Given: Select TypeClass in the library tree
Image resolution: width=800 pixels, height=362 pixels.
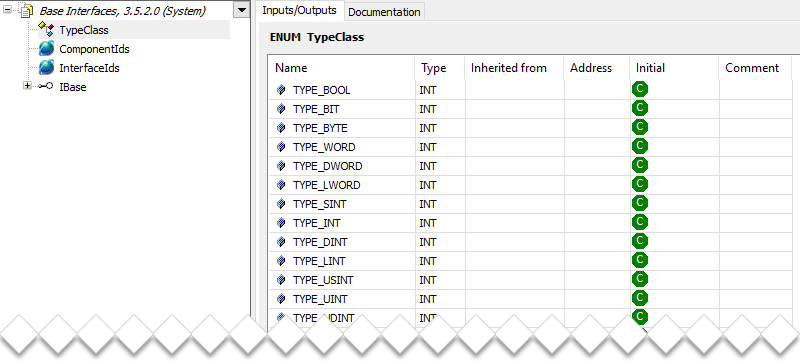Looking at the screenshot, I should (x=84, y=30).
